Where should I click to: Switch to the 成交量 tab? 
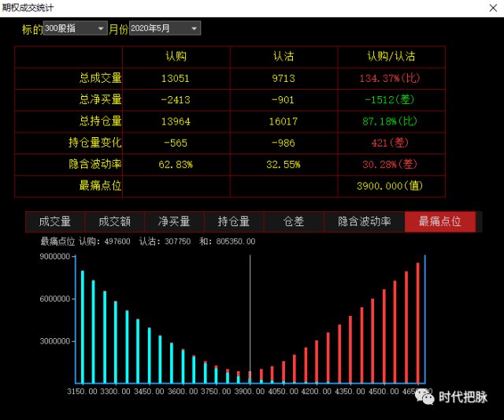tap(55, 221)
